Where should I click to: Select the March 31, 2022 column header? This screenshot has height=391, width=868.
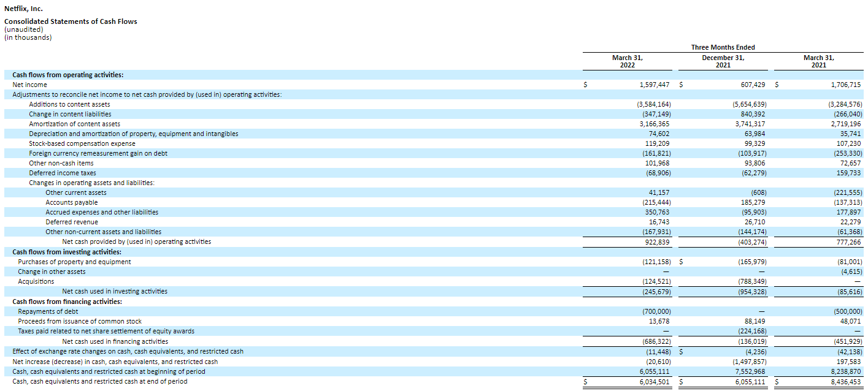627,61
